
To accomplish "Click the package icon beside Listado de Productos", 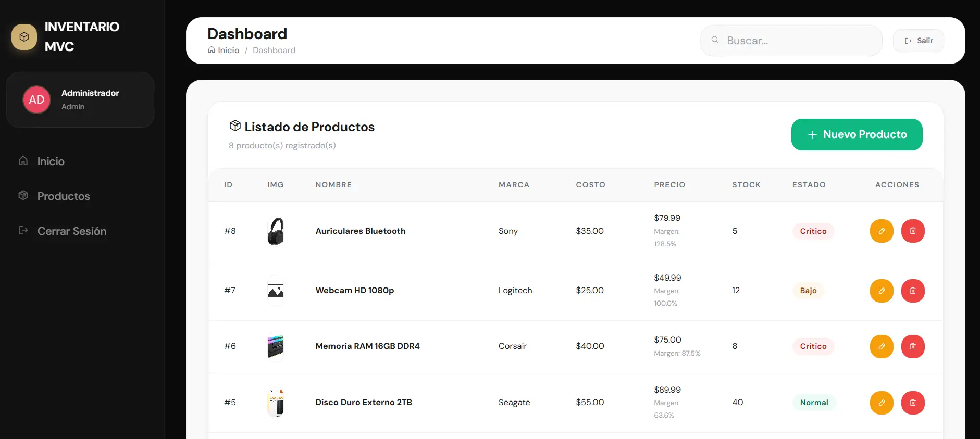I will 235,126.
